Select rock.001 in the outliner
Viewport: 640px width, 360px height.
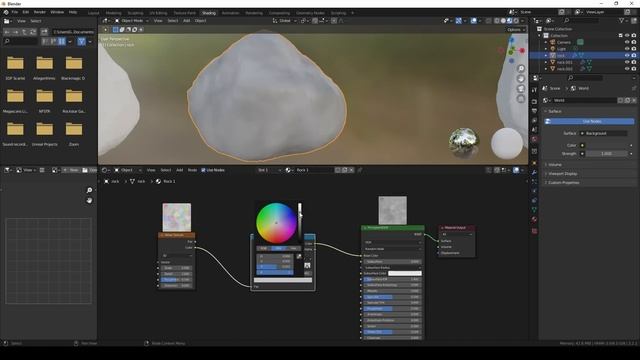[x=564, y=62]
